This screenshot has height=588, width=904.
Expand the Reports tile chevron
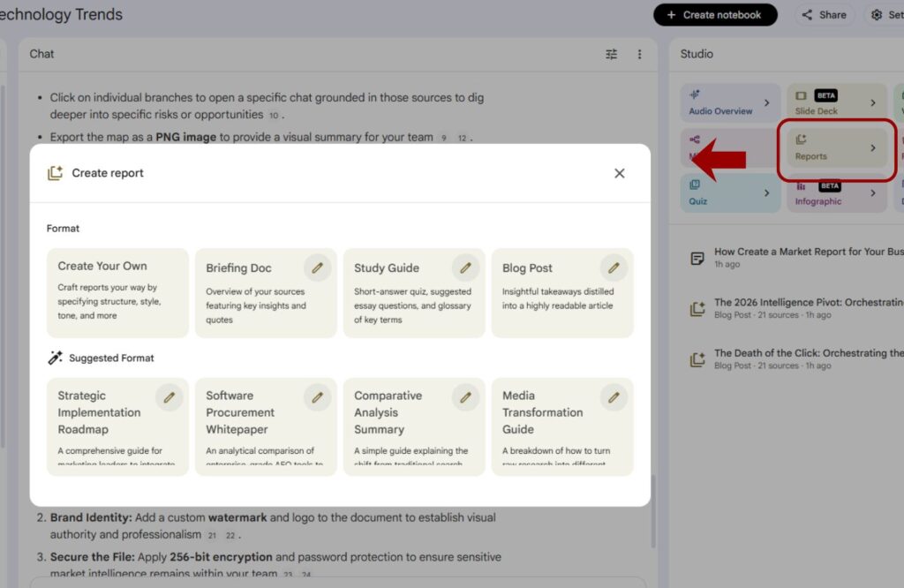pos(873,148)
